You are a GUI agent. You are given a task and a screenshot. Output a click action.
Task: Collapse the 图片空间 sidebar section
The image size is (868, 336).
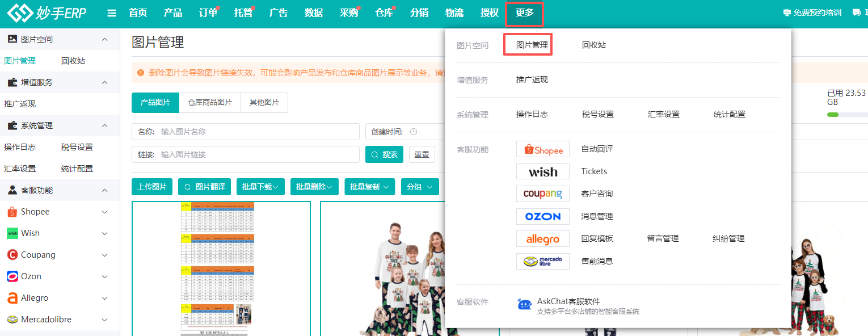[104, 39]
